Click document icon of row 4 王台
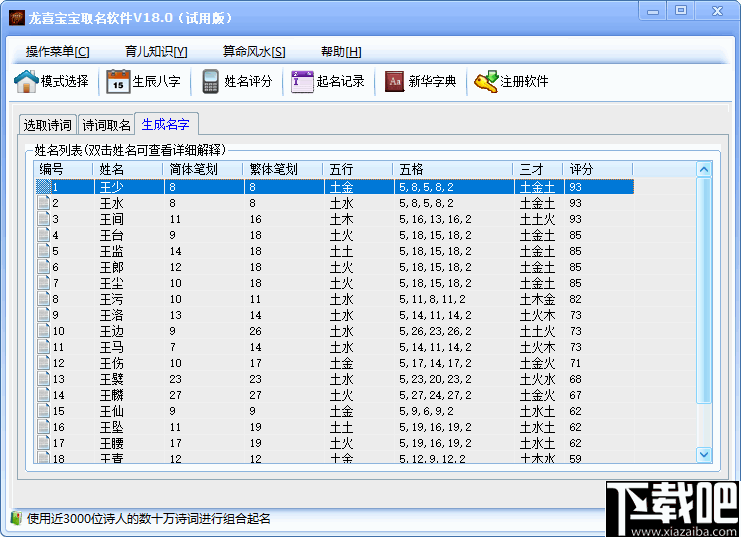The width and height of the screenshot is (741, 537). pyautogui.click(x=43, y=235)
